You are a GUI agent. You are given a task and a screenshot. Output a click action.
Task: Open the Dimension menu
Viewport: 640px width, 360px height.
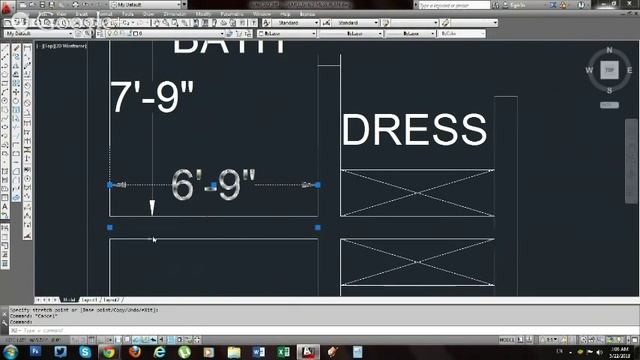coord(174,14)
